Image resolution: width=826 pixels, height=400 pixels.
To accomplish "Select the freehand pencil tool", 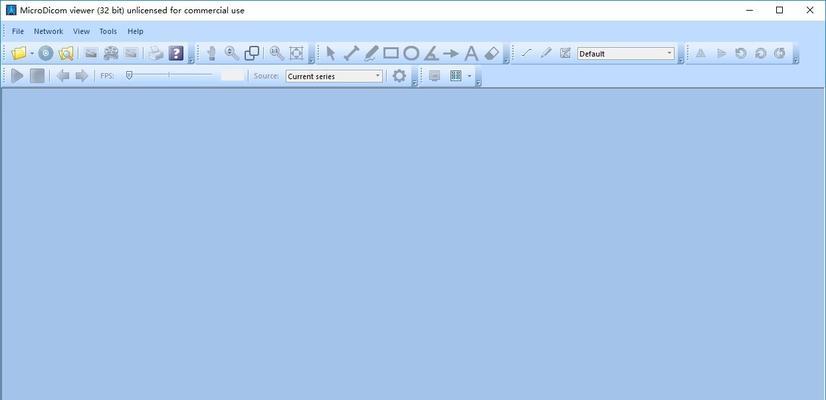I will pyautogui.click(x=371, y=53).
